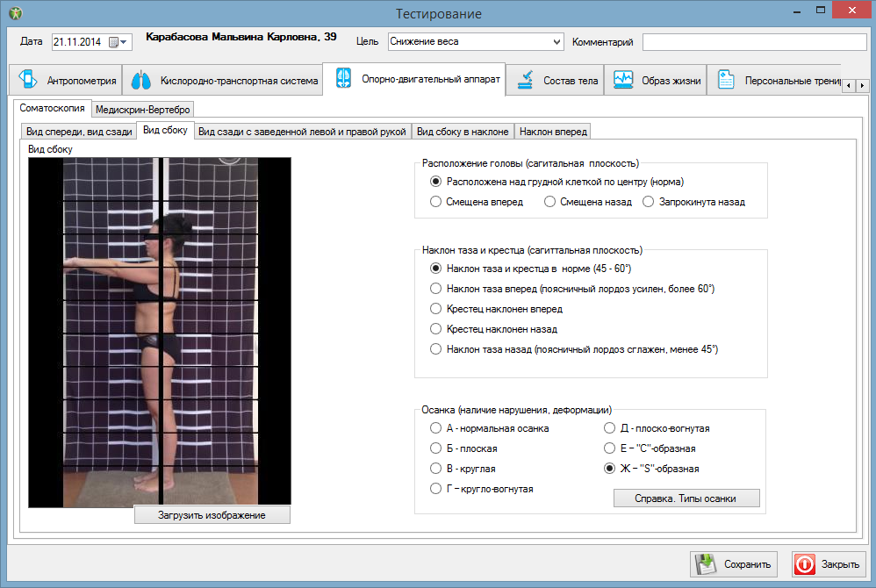This screenshot has width=876, height=588.
Task: Click the Персональные тренировки document icon
Action: [726, 80]
